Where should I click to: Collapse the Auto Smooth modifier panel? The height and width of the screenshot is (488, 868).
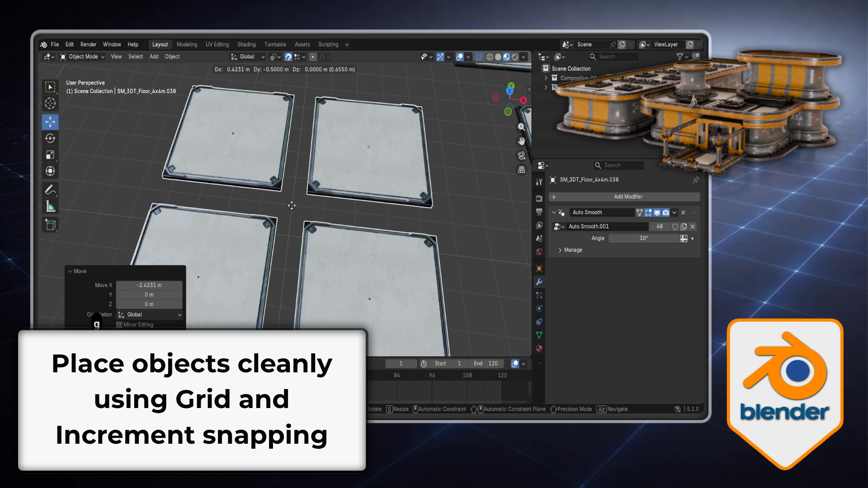554,212
